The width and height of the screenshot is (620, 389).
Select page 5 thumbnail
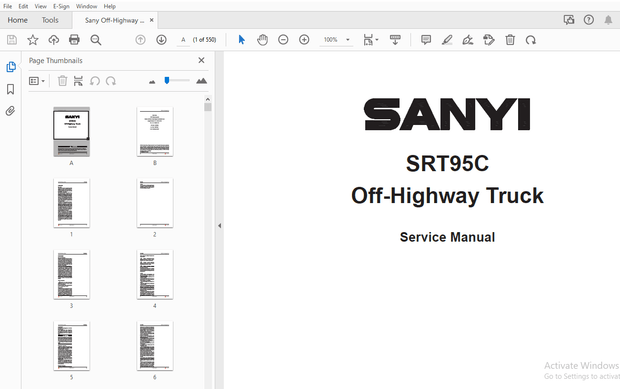coord(72,346)
